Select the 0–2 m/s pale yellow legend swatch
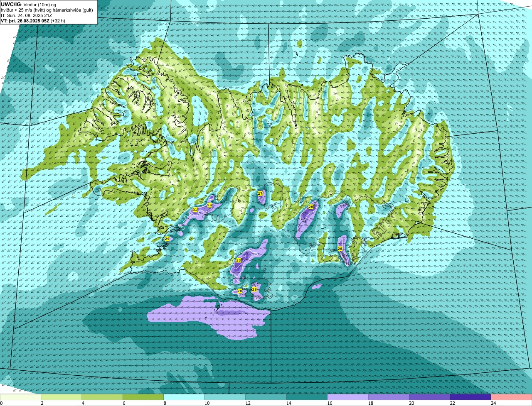The width and height of the screenshot is (532, 406). coord(21,397)
